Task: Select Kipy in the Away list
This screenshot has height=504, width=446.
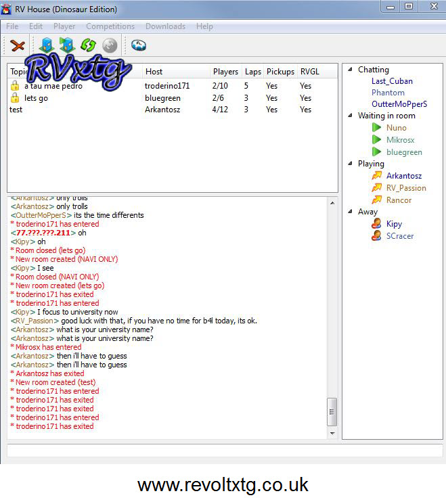Action: [395, 224]
